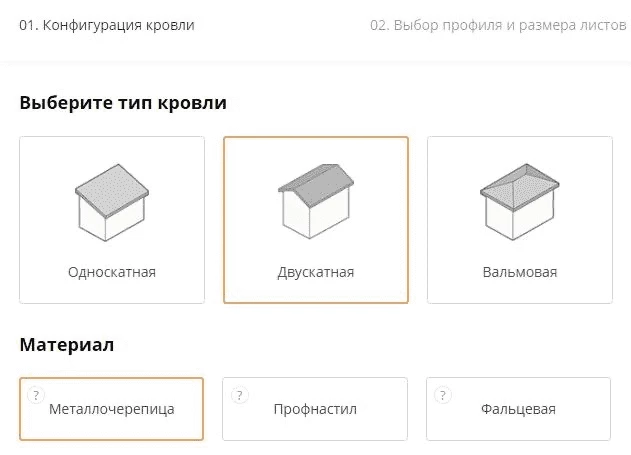Click the number 02 of the second step
This screenshot has height=455, width=631.
[x=379, y=25]
